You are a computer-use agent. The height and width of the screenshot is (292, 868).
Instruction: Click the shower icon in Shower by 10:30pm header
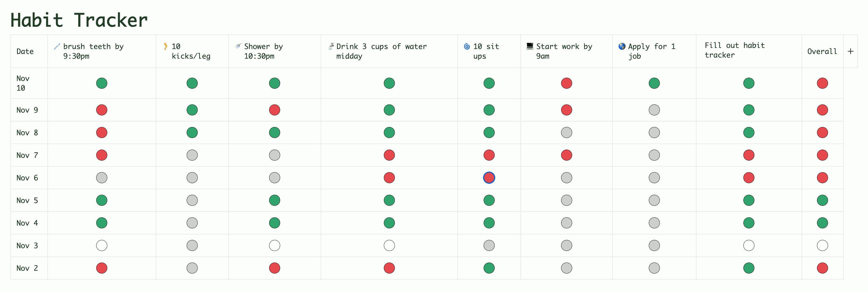[x=238, y=46]
